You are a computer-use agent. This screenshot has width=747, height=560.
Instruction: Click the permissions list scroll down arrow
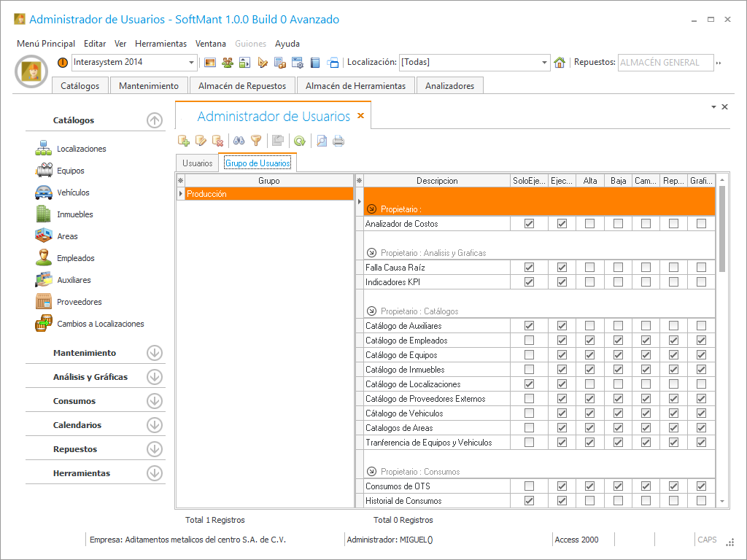pos(721,502)
